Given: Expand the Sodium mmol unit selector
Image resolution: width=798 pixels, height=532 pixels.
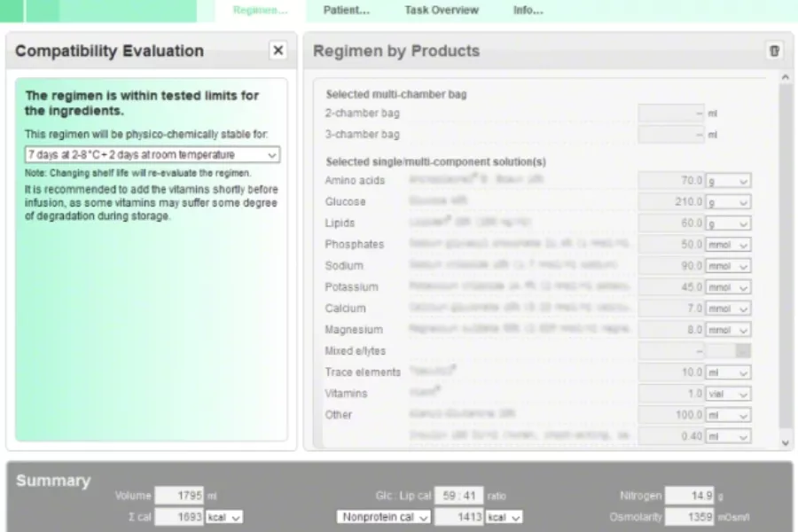Looking at the screenshot, I should 727,266.
